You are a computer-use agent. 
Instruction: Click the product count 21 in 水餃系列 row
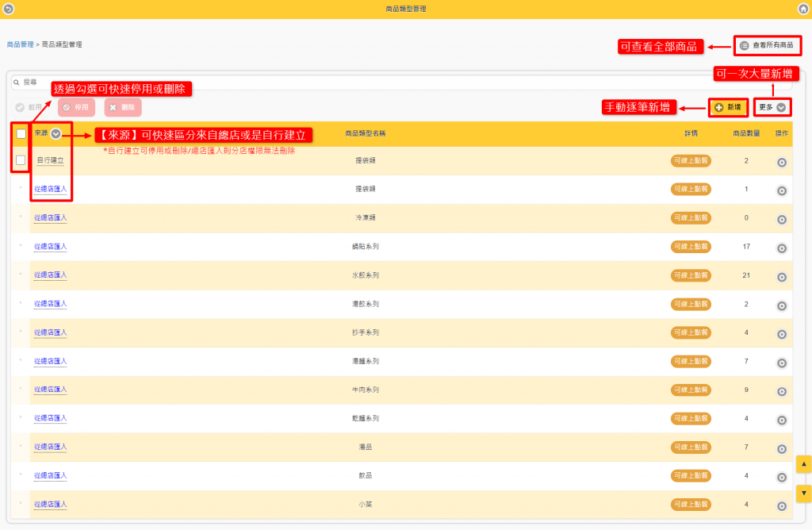[745, 275]
